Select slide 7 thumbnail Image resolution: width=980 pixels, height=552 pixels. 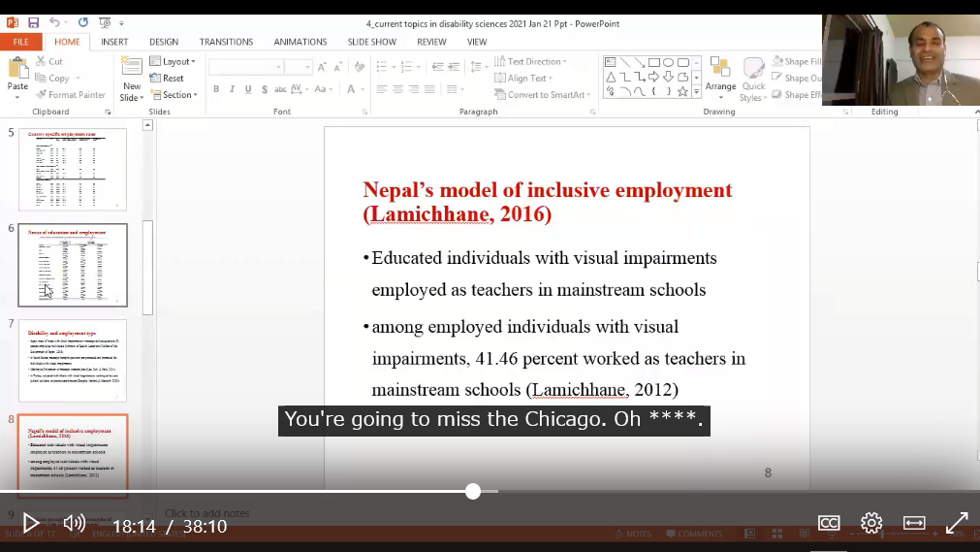click(x=73, y=361)
